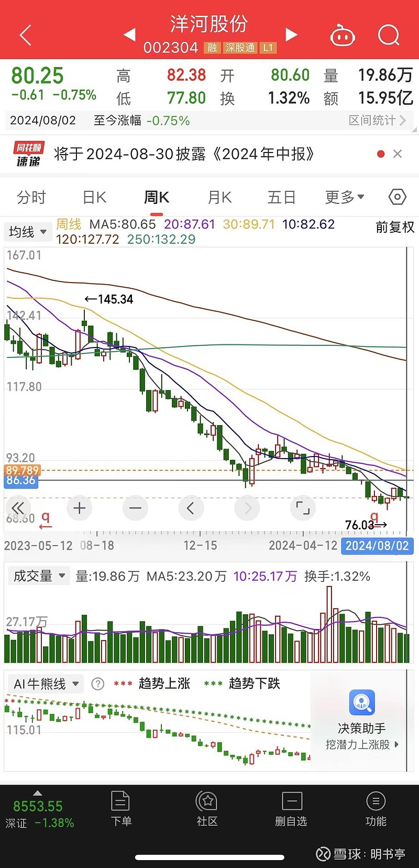Move chart right with chevron button

[x=247, y=508]
